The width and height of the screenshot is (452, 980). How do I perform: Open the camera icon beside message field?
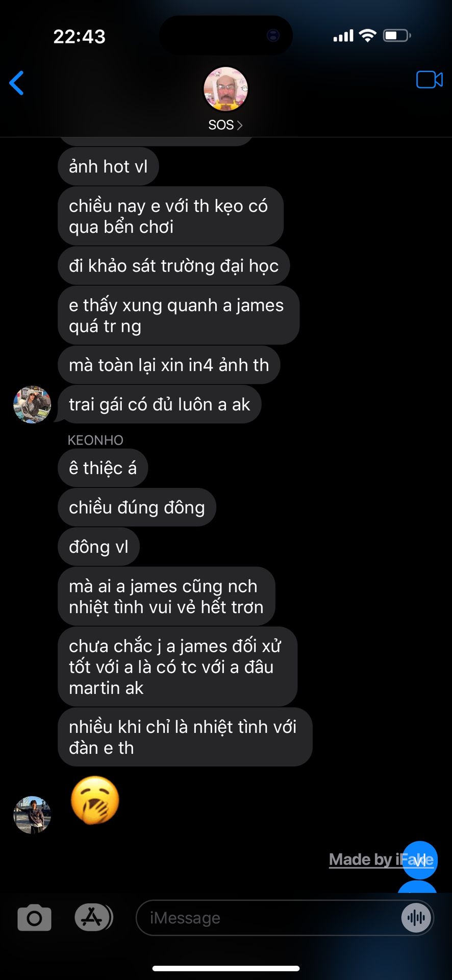(34, 917)
